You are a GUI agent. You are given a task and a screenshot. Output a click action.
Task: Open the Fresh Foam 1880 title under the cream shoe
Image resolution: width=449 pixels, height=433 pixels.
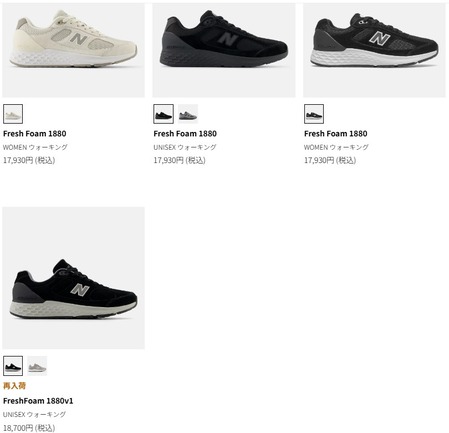tap(35, 134)
